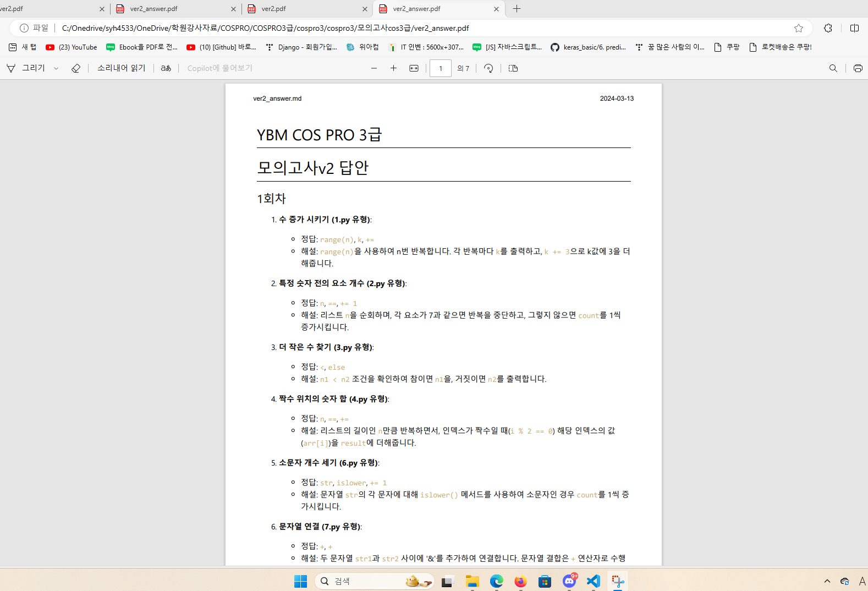Image resolution: width=868 pixels, height=591 pixels.
Task: Click the heading '모의고사v2 답안'
Action: coord(313,168)
